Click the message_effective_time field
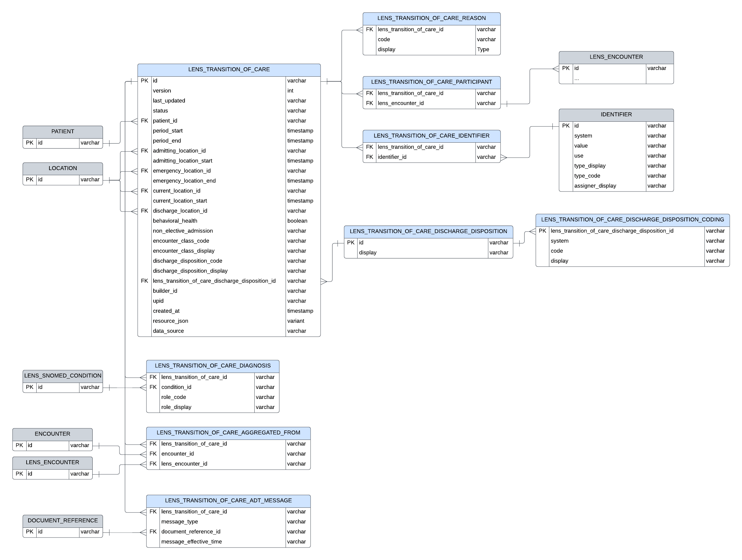This screenshot has height=560, width=742. click(191, 542)
